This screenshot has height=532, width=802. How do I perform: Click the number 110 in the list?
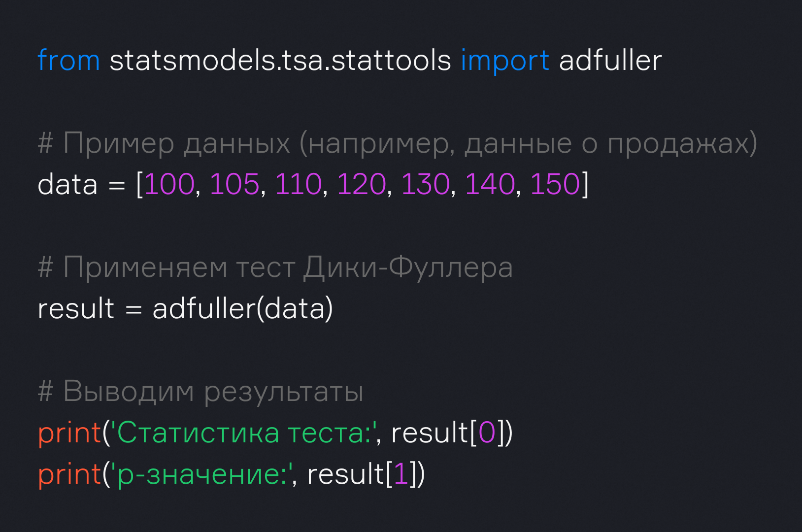click(x=298, y=185)
